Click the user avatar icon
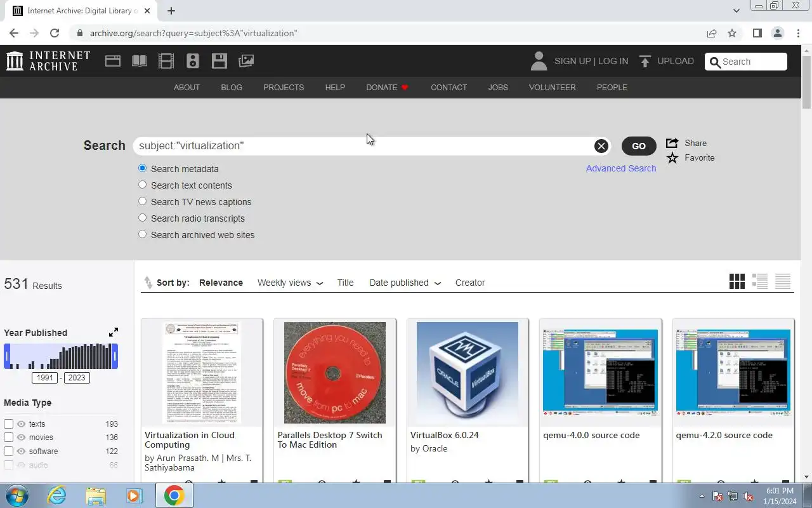This screenshot has width=812, height=508. (x=539, y=61)
